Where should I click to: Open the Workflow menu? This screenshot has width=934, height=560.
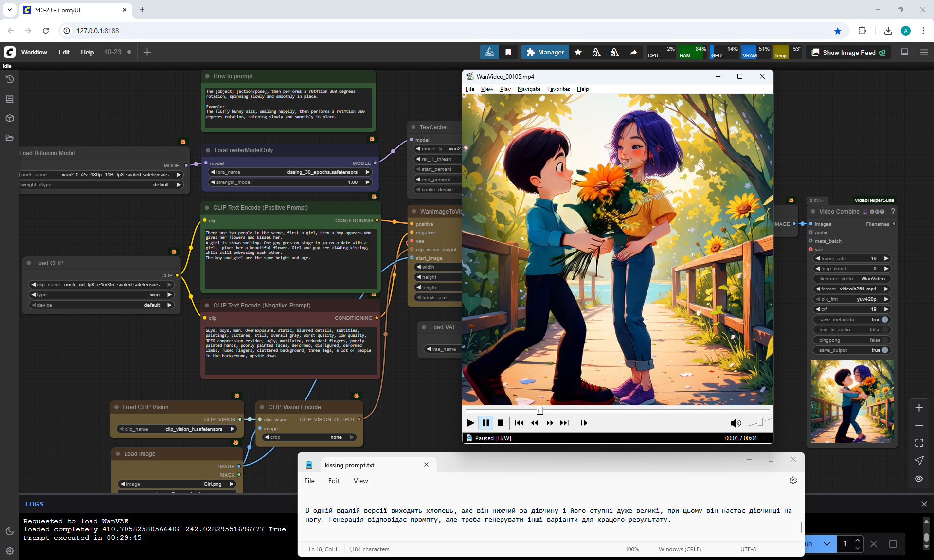point(34,53)
